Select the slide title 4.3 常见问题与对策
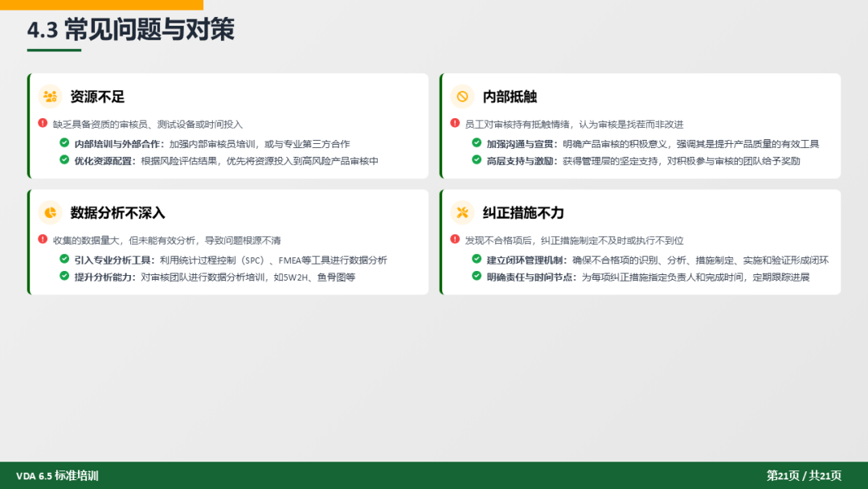This screenshot has width=868, height=489. click(130, 30)
